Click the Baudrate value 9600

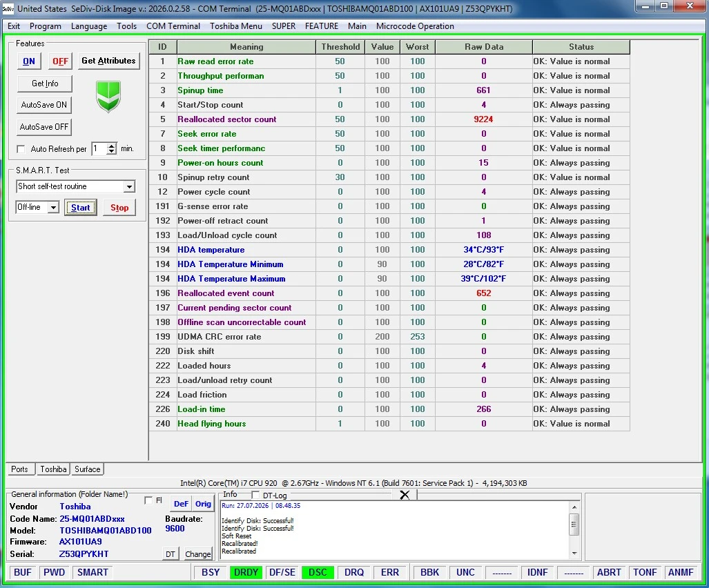pos(175,529)
